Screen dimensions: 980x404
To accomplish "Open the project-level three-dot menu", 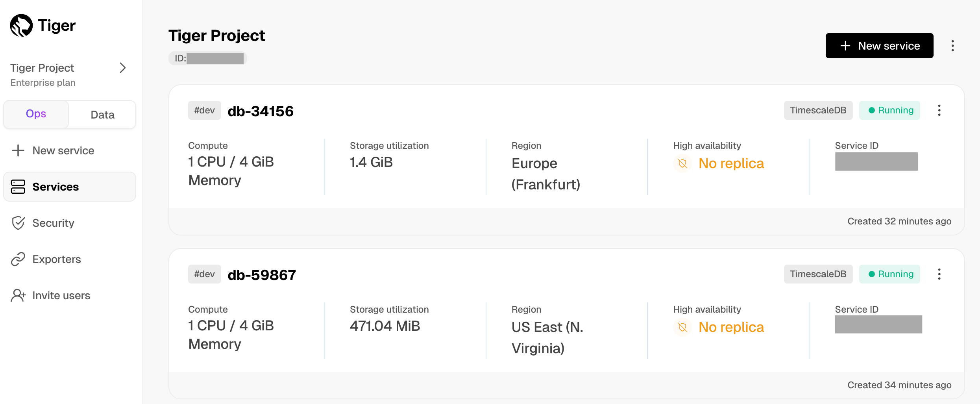I will [x=952, y=46].
